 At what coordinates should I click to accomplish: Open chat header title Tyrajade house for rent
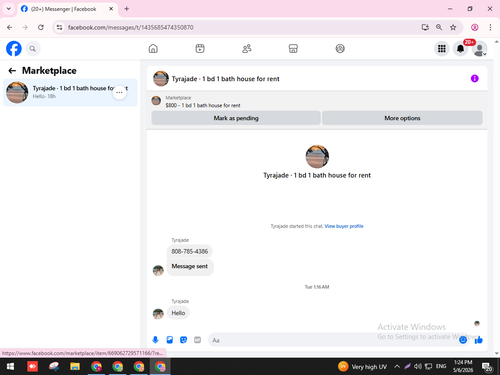click(x=226, y=79)
